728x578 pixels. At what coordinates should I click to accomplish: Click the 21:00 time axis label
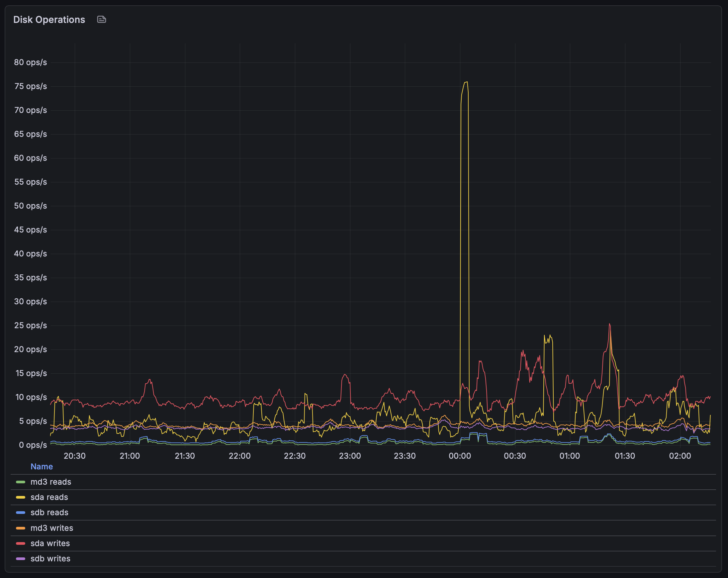click(130, 456)
